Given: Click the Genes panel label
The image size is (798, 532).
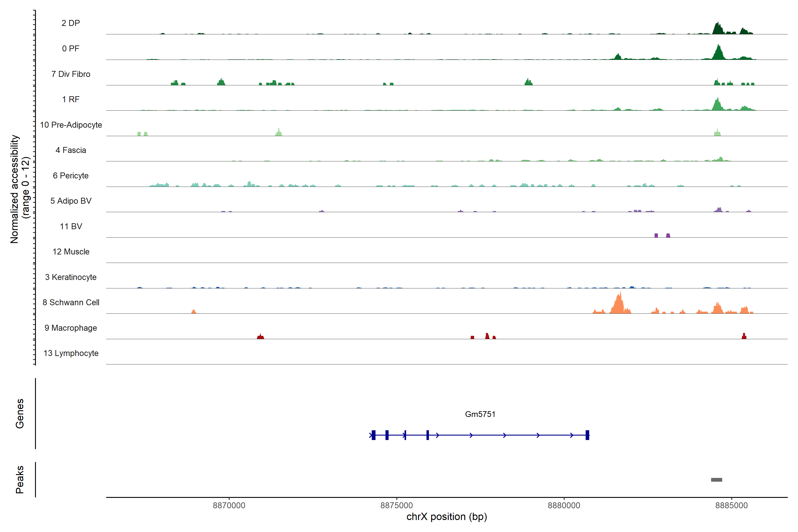Looking at the screenshot, I should [20, 413].
